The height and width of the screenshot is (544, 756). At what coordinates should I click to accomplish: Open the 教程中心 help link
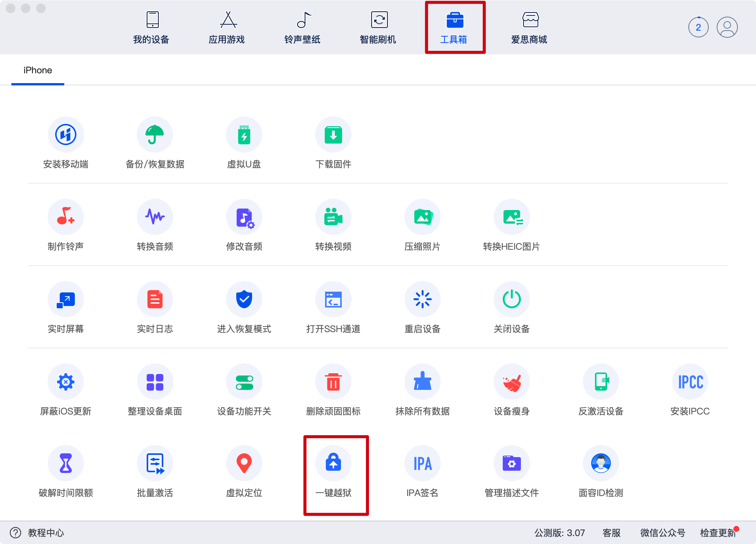45,533
